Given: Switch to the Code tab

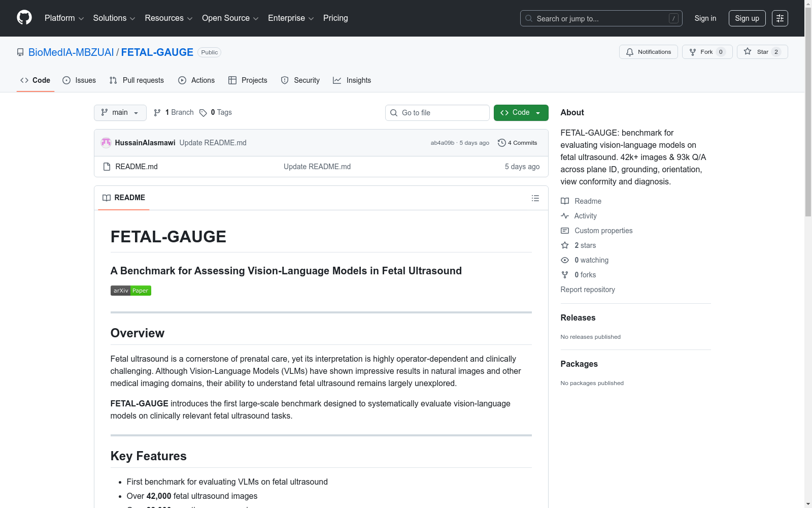Looking at the screenshot, I should click(36, 80).
